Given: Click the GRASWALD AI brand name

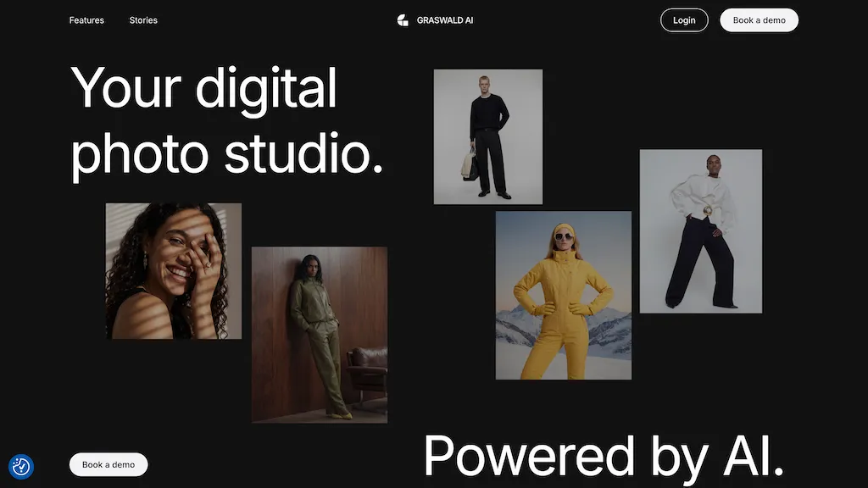Looking at the screenshot, I should tap(445, 20).
